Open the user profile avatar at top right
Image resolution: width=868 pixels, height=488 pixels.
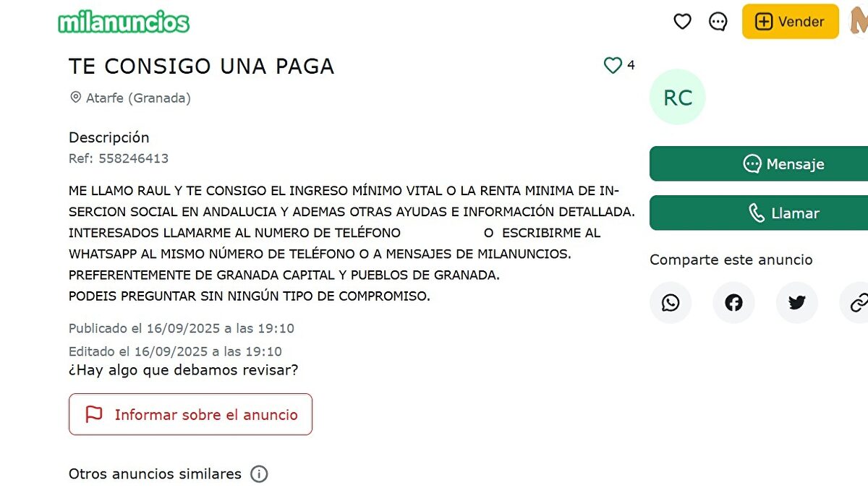coord(859,22)
